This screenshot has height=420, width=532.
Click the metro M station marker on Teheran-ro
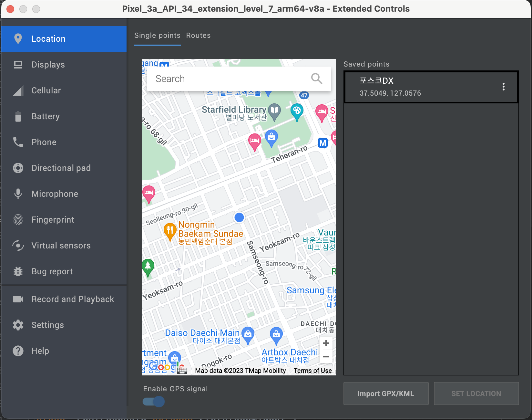click(323, 143)
